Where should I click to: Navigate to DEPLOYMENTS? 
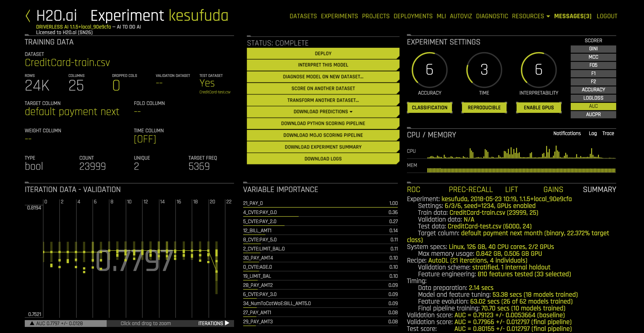[413, 16]
